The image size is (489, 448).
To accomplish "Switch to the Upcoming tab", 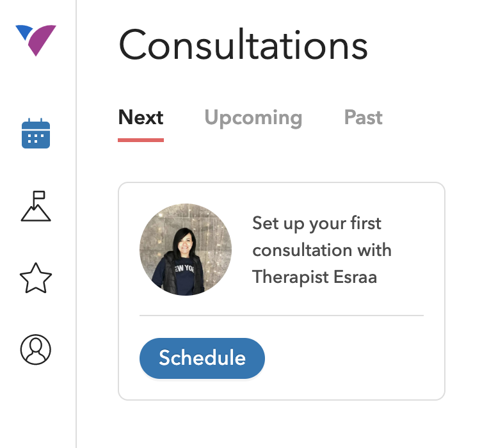I will [x=253, y=118].
